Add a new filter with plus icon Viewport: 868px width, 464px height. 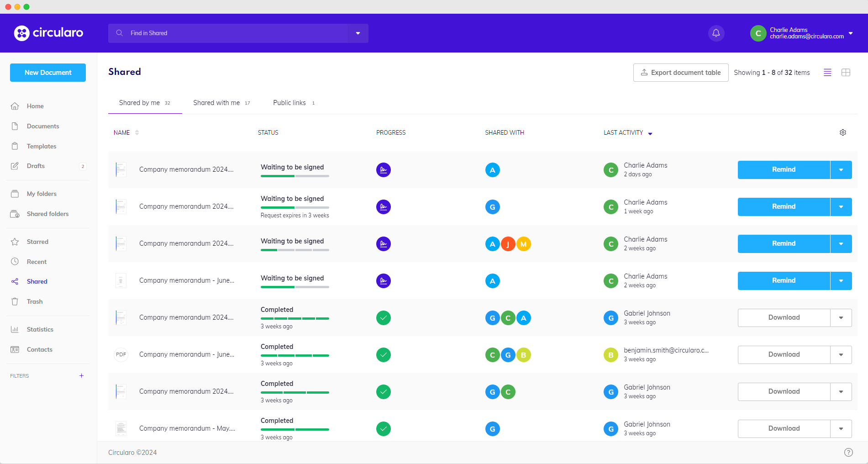click(81, 376)
